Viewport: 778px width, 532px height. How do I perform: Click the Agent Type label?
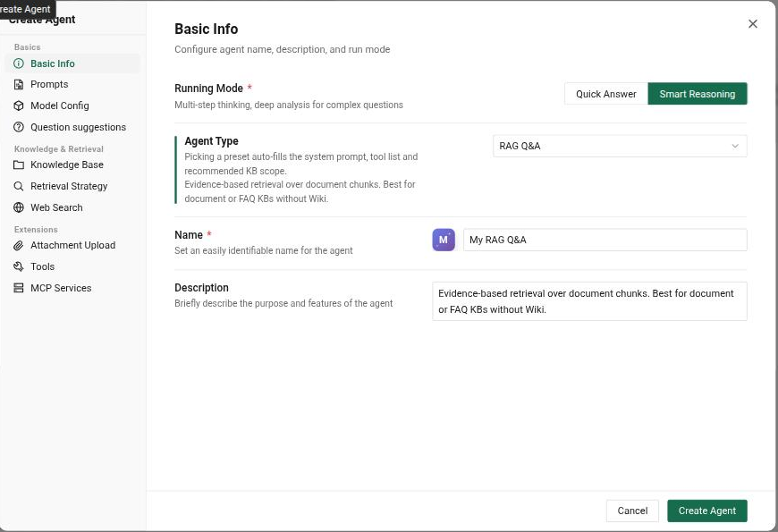(211, 141)
